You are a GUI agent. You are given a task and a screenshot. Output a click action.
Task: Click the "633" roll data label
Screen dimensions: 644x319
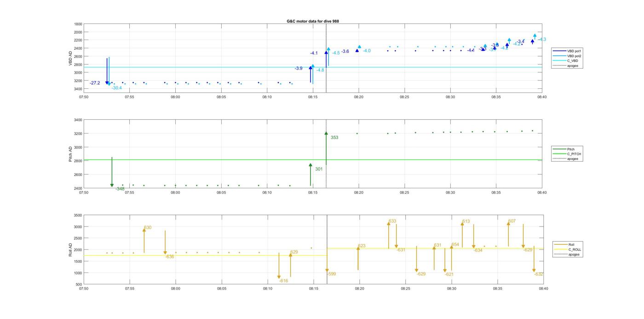pyautogui.click(x=392, y=221)
